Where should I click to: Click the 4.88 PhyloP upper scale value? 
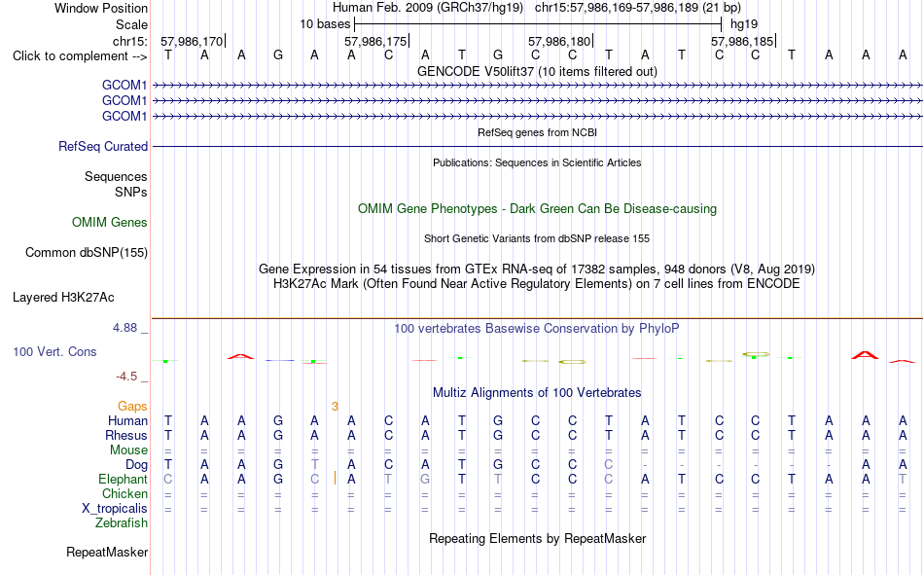(124, 328)
